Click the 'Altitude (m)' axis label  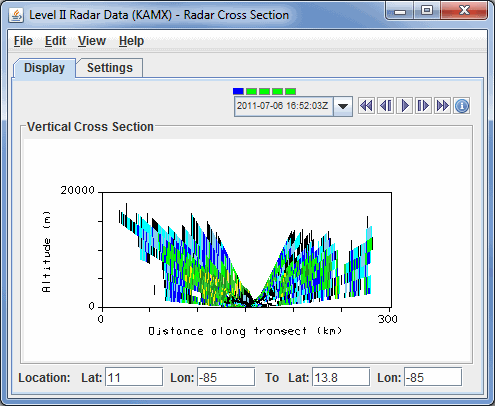click(46, 252)
